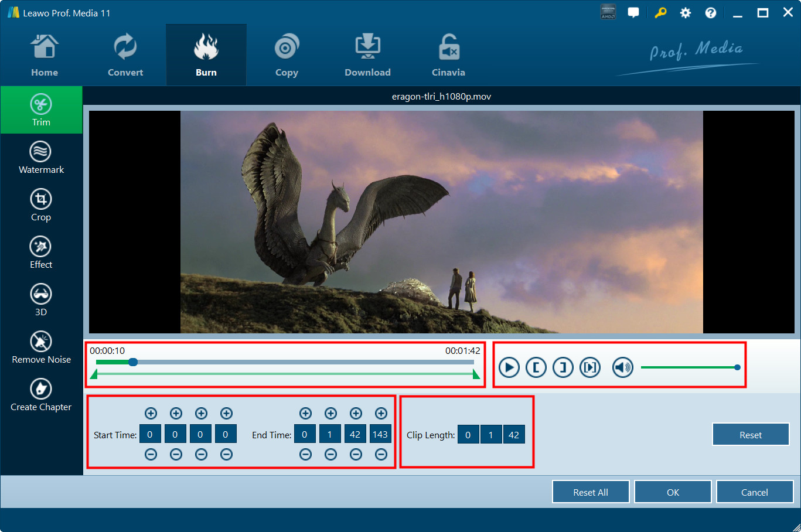Increase Start Time hours with plus
Viewport: 801px width, 532px height.
[x=151, y=414]
